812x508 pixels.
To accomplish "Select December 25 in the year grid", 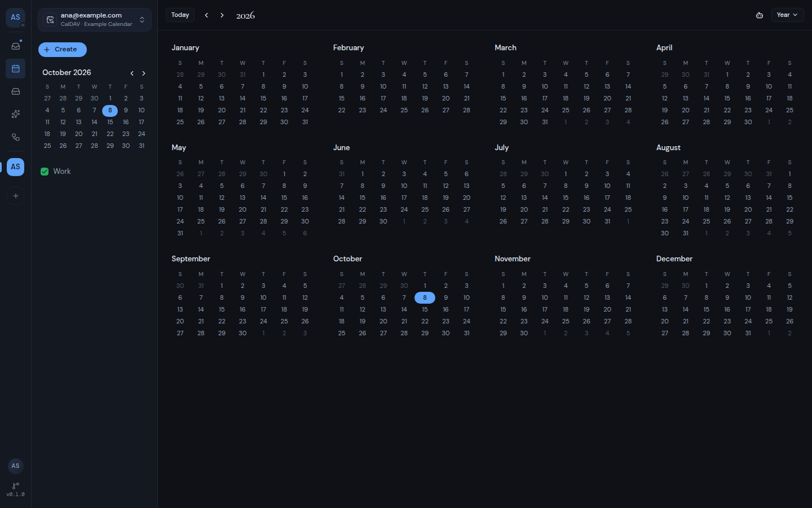I will (769, 322).
